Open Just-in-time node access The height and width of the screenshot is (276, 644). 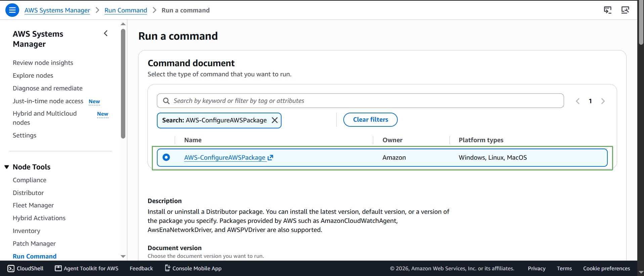tap(48, 101)
